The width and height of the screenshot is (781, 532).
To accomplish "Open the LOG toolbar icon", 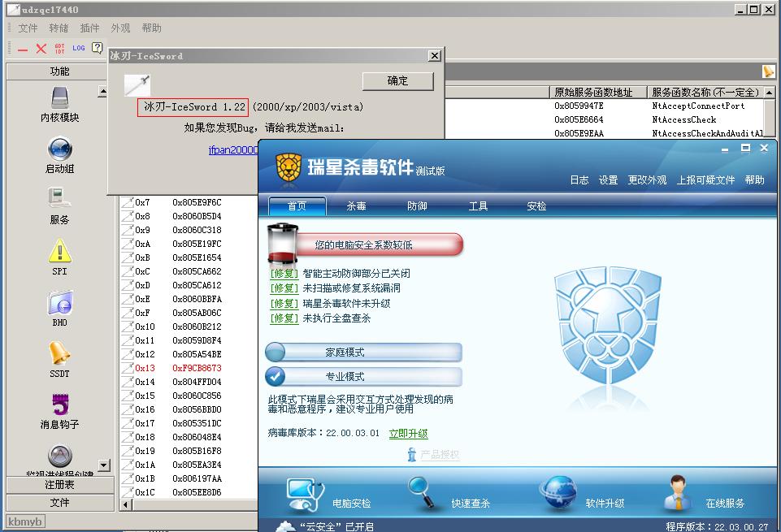I will click(x=79, y=48).
